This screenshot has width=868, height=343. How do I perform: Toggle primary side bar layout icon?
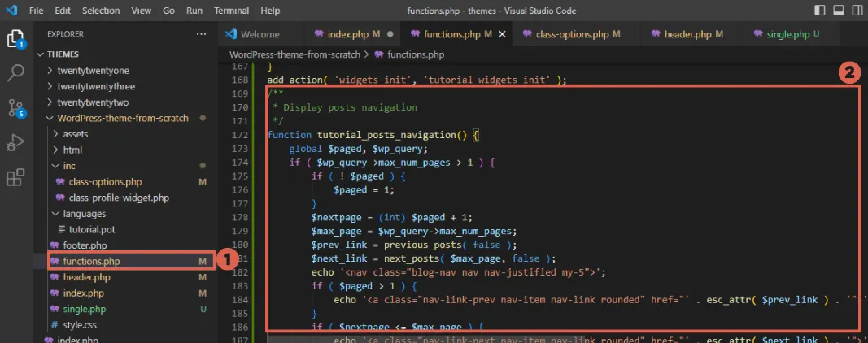[820, 11]
